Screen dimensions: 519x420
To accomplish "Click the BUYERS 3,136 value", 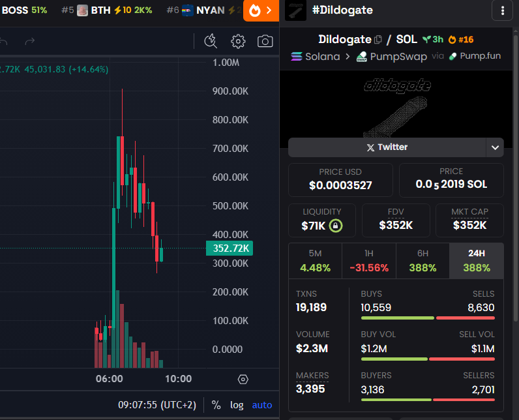I will [x=373, y=390].
